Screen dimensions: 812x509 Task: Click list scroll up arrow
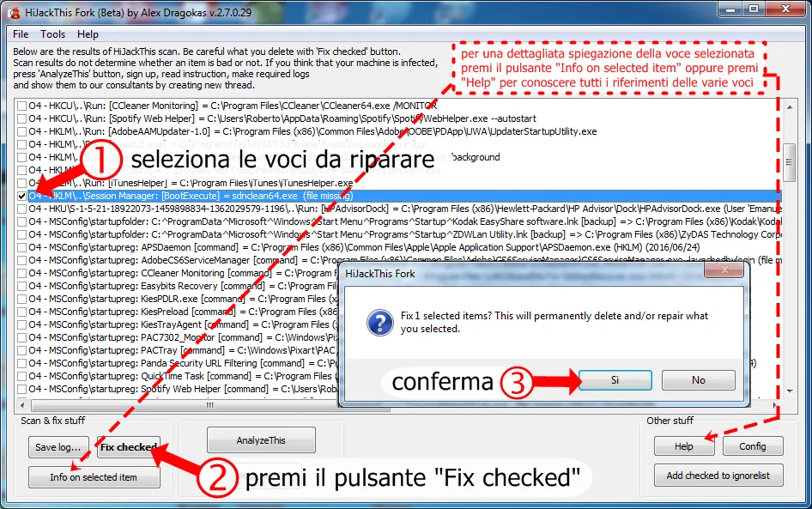789,106
